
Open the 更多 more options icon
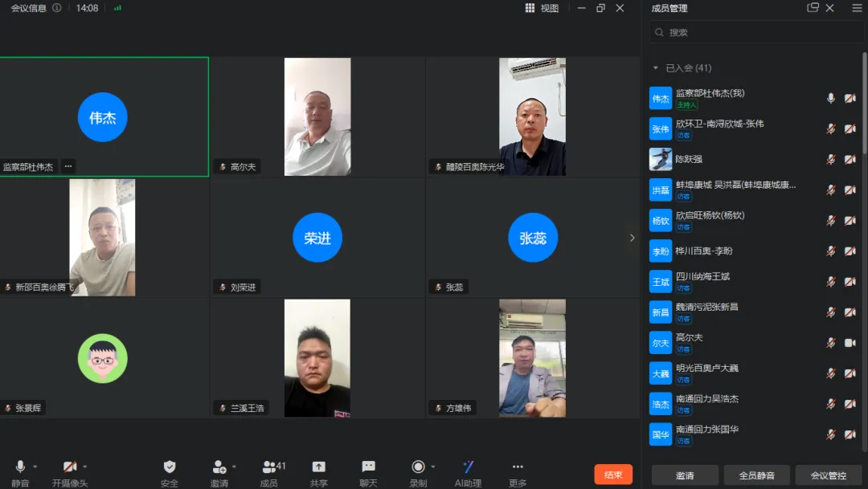point(518,468)
